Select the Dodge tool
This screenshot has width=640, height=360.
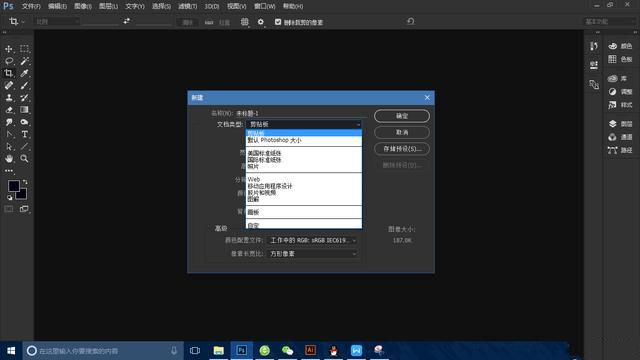[x=24, y=122]
